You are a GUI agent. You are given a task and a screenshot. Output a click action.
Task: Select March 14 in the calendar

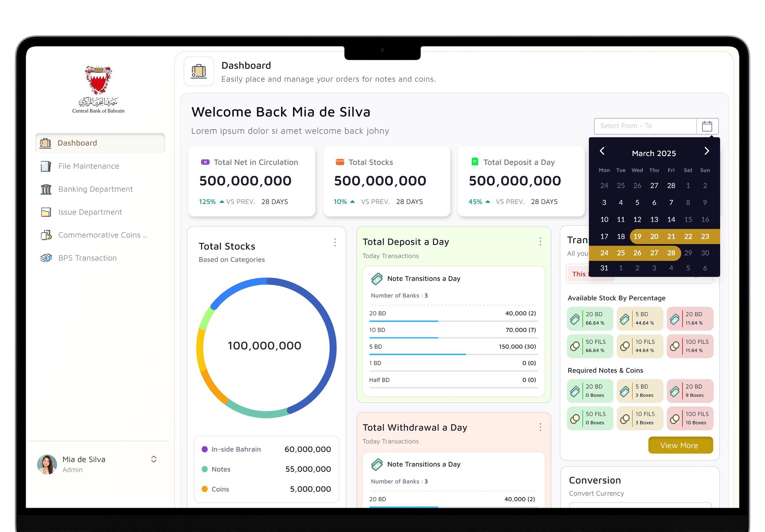671,219
